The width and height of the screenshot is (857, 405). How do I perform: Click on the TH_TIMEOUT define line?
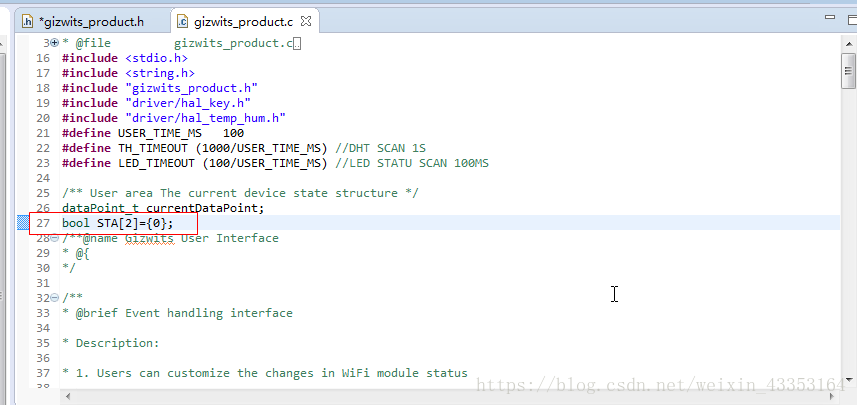click(x=244, y=148)
